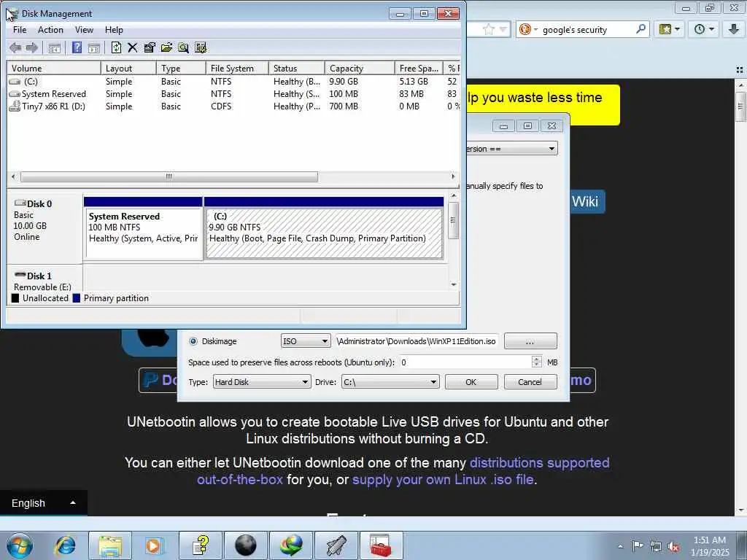This screenshot has height=560, width=747.
Task: Click the last Disk Management toolbar settings icon
Action: (x=201, y=47)
